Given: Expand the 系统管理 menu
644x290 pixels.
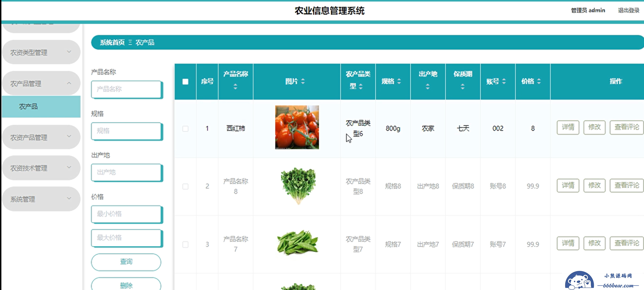Looking at the screenshot, I should pos(41,199).
